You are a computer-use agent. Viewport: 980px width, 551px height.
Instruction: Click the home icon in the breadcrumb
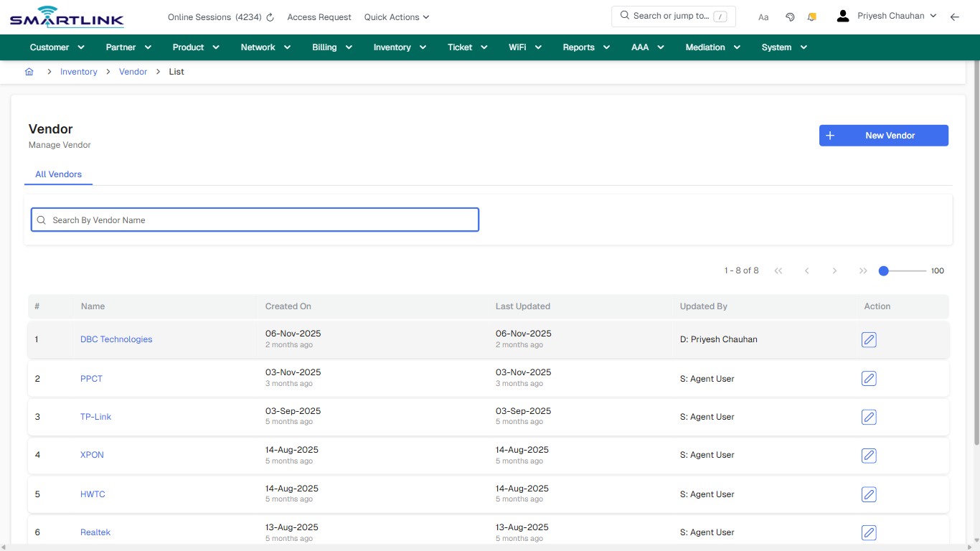tap(29, 72)
